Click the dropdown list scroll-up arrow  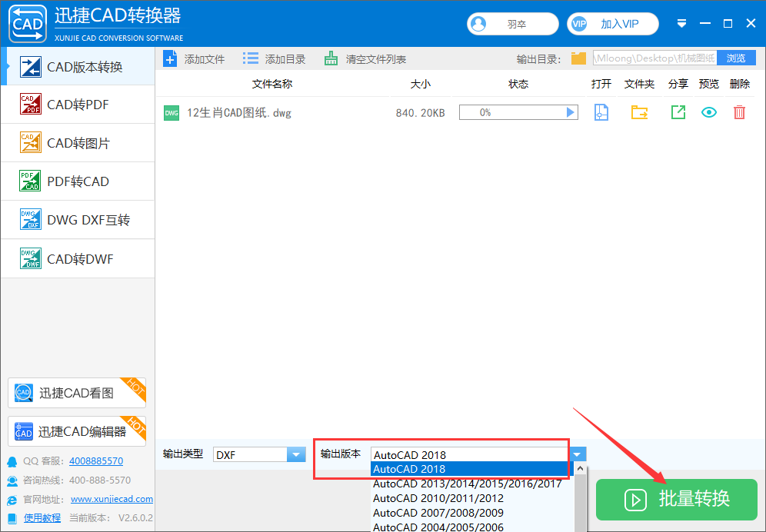581,468
